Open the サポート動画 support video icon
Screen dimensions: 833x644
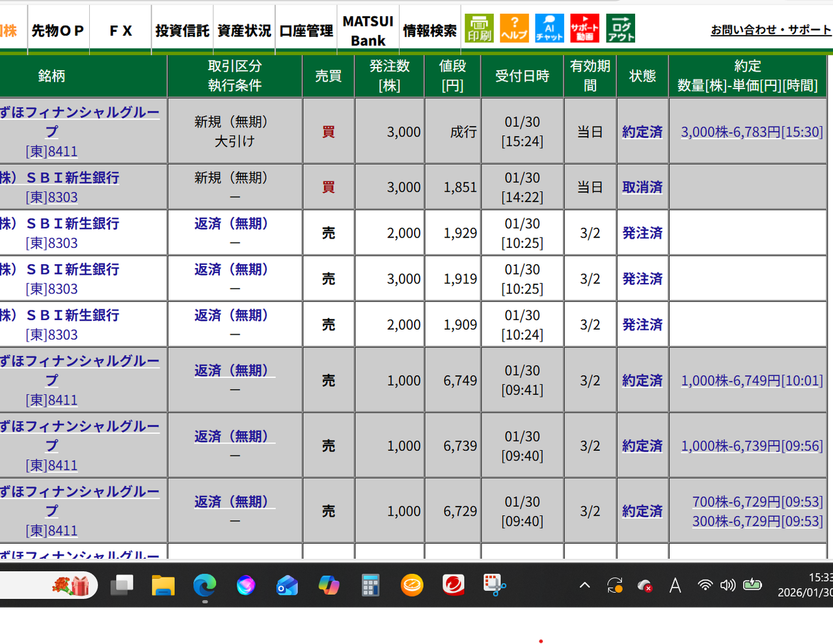coord(584,28)
